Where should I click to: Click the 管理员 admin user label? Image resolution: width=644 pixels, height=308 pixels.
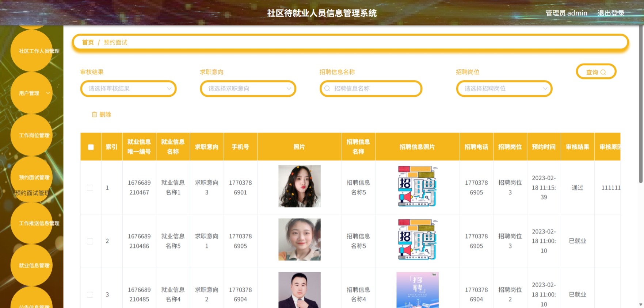[x=566, y=13]
